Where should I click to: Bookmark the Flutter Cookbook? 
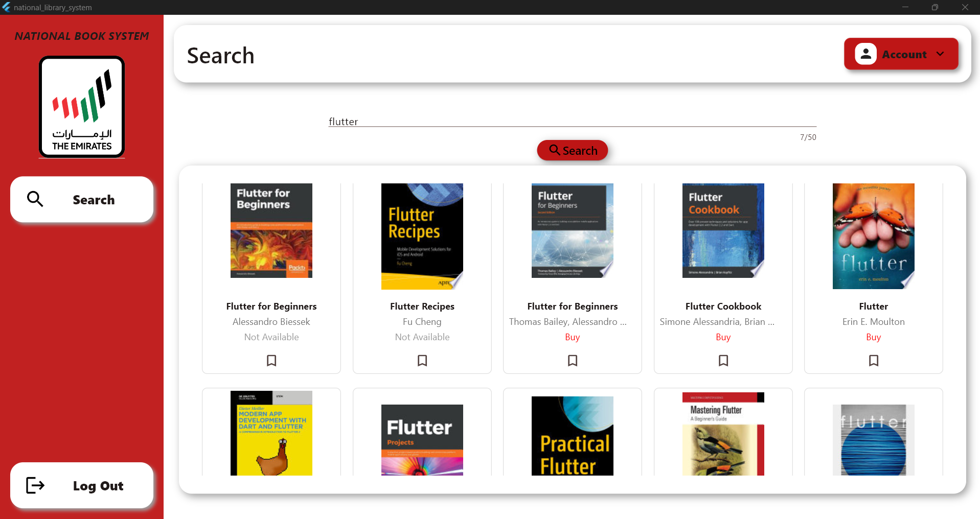pos(723,361)
